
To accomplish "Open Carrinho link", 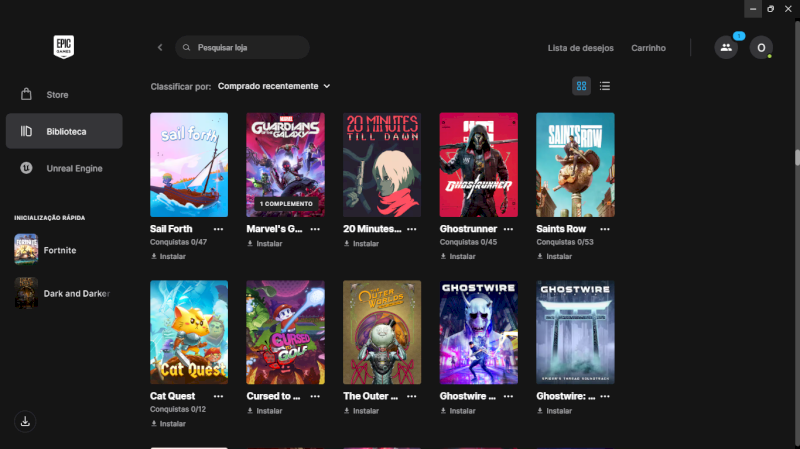I will click(x=648, y=48).
